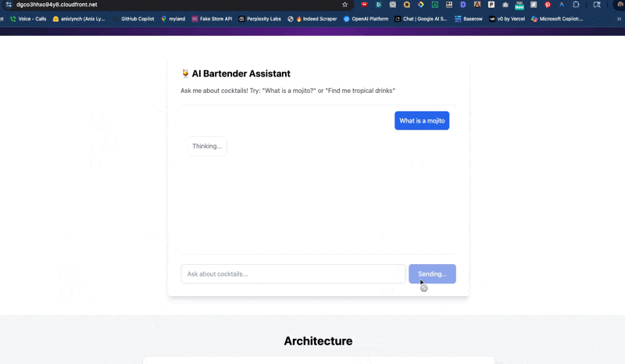
Task: Open the teal D extension icon
Action: (379, 5)
